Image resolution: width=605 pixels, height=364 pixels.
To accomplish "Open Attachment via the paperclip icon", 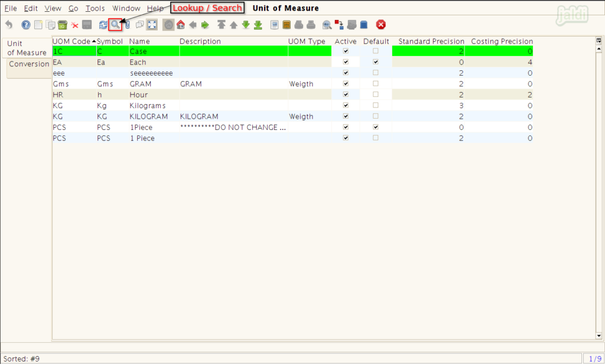I will click(128, 25).
